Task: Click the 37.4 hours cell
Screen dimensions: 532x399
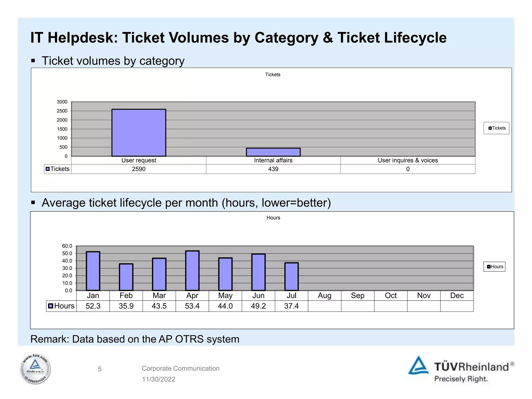Action: pyautogui.click(x=291, y=306)
